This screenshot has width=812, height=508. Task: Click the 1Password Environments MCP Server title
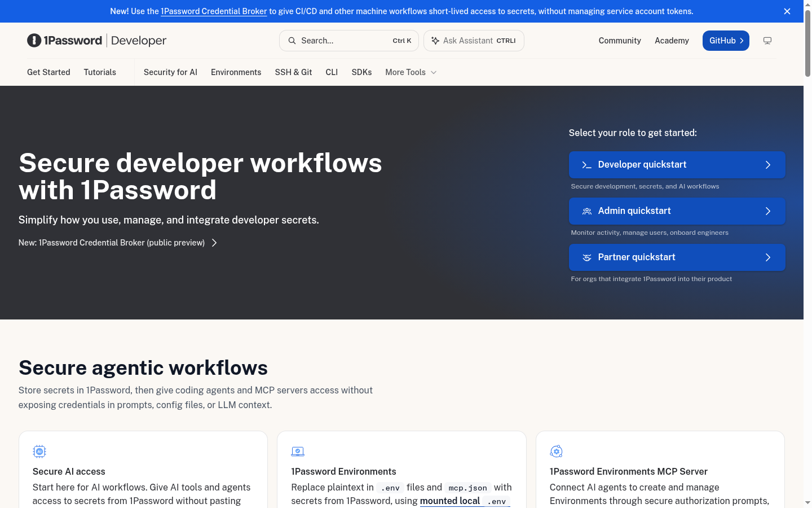click(629, 472)
